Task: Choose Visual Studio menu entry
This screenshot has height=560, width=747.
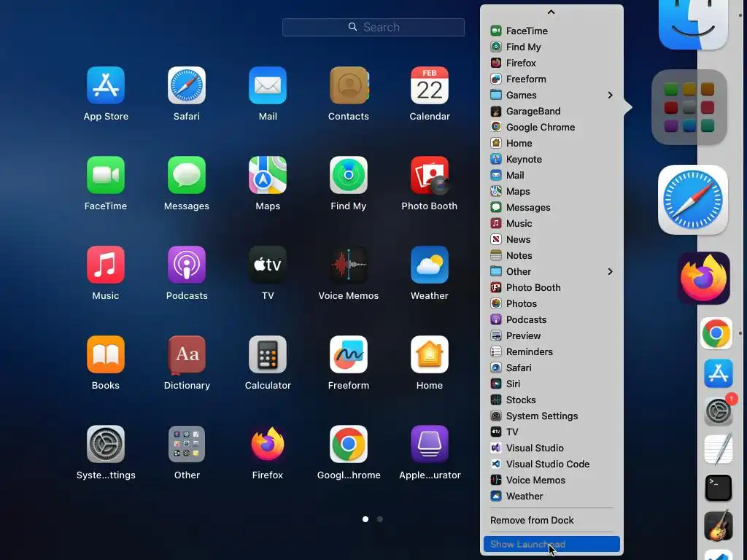Action: point(551,448)
